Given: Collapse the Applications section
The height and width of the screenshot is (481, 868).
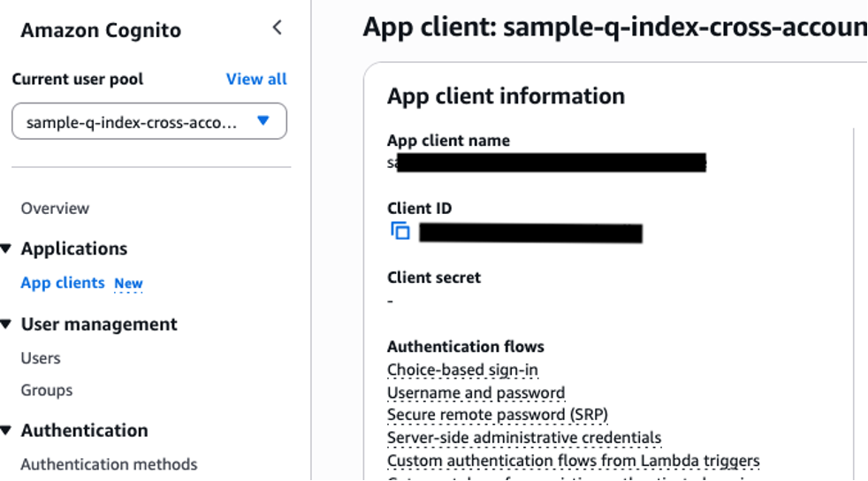Looking at the screenshot, I should coord(6,249).
